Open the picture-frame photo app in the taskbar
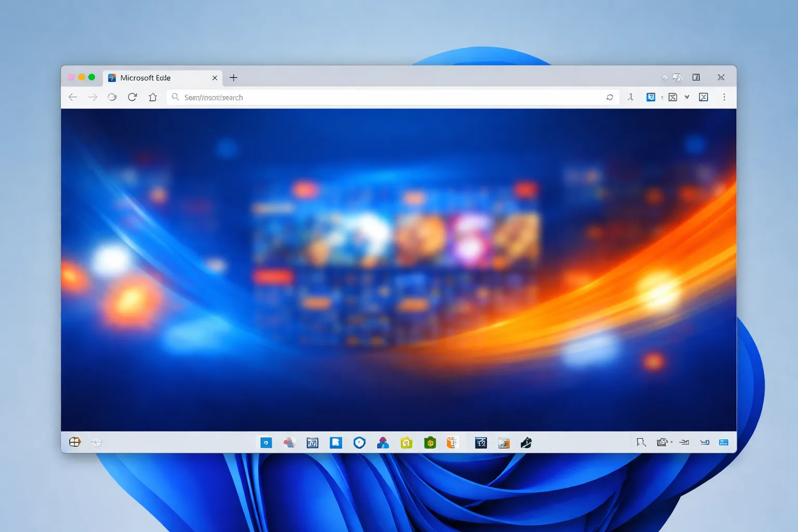 pos(503,443)
